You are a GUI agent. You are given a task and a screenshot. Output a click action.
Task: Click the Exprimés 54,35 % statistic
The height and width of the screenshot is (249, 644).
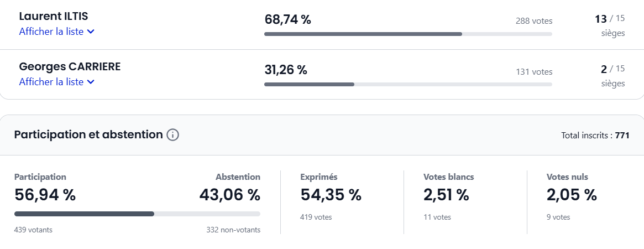point(331,195)
